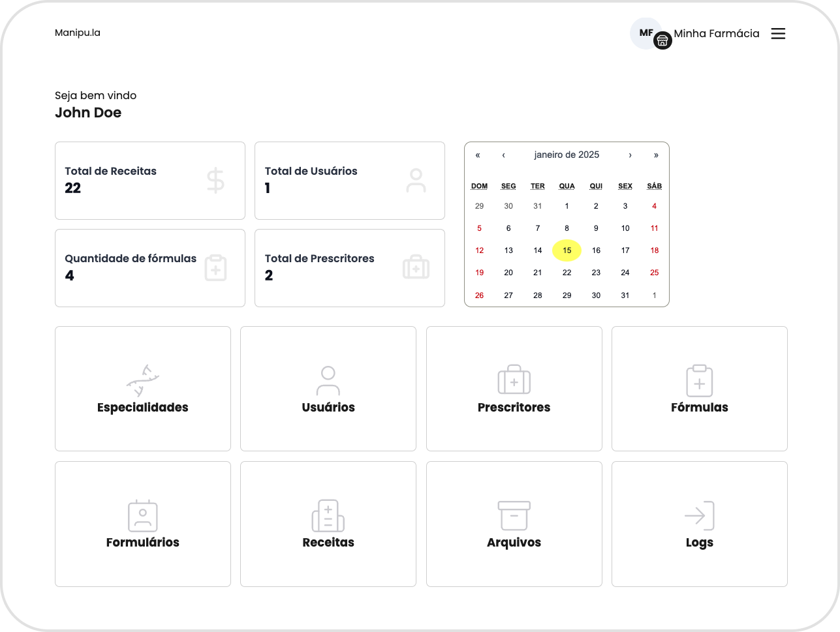The width and height of the screenshot is (840, 632).
Task: Open Arquivos via the archive box icon
Action: pos(514,515)
